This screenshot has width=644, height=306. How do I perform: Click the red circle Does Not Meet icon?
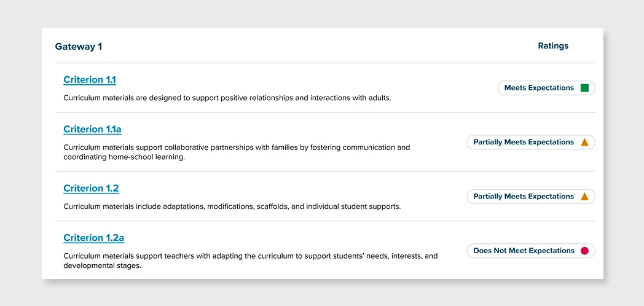(x=584, y=251)
